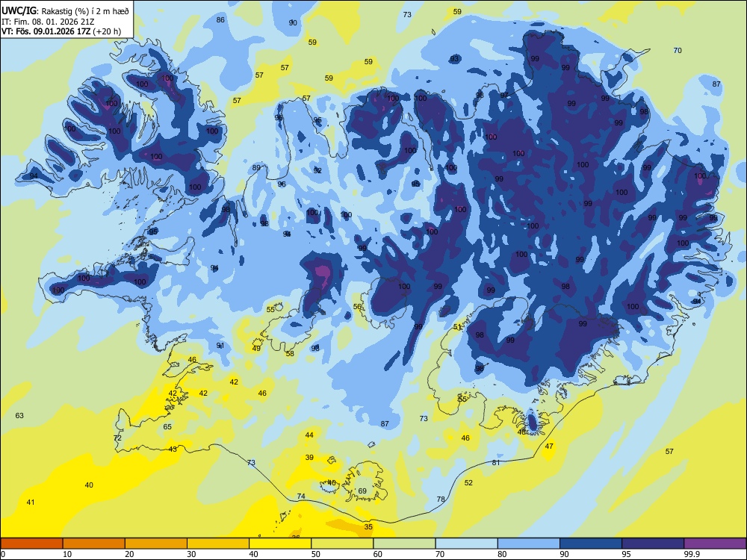747x560 pixels.
Task: Click the map value '81'
Action: coord(496,462)
